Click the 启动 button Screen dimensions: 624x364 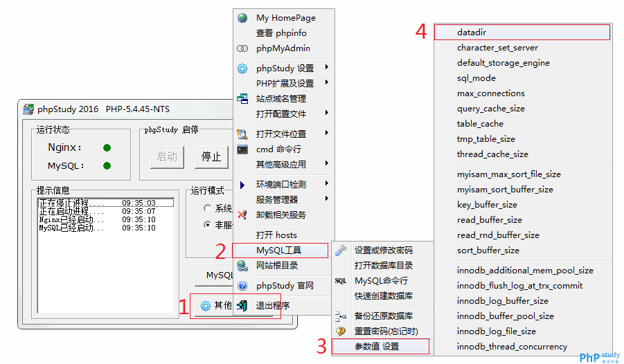pos(167,156)
